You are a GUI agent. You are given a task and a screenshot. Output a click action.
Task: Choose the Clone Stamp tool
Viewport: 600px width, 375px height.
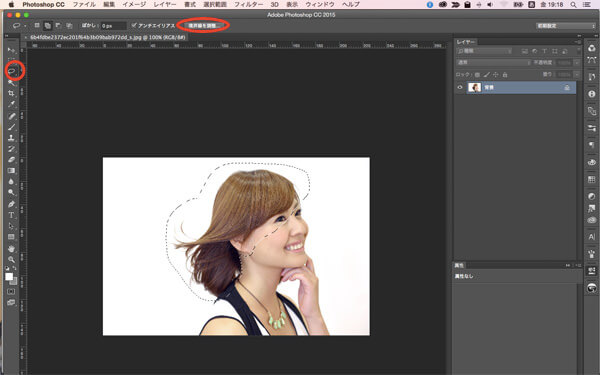coord(11,138)
